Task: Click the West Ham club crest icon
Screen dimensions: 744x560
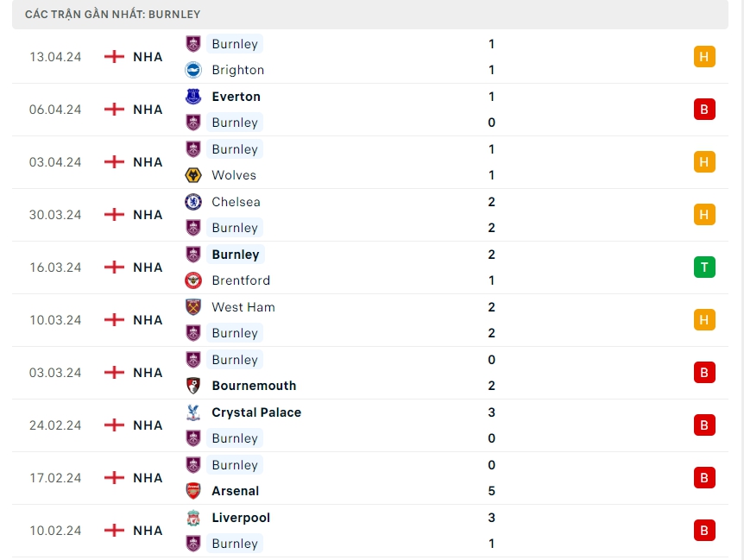Action: [x=193, y=307]
